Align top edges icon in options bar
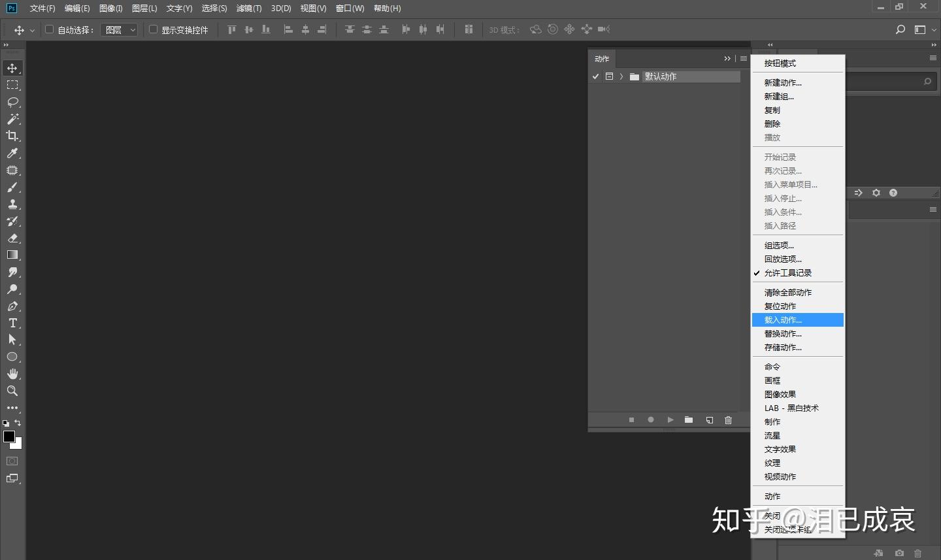941x560 pixels. coord(231,29)
